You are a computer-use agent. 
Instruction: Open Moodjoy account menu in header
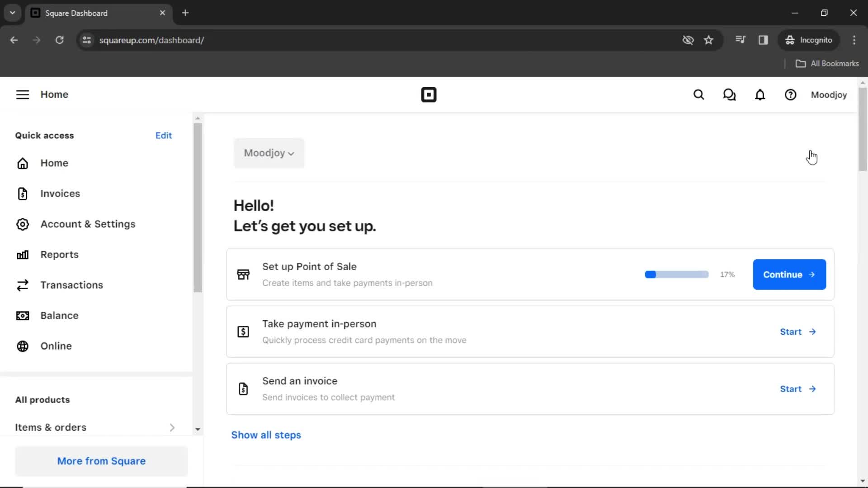829,95
